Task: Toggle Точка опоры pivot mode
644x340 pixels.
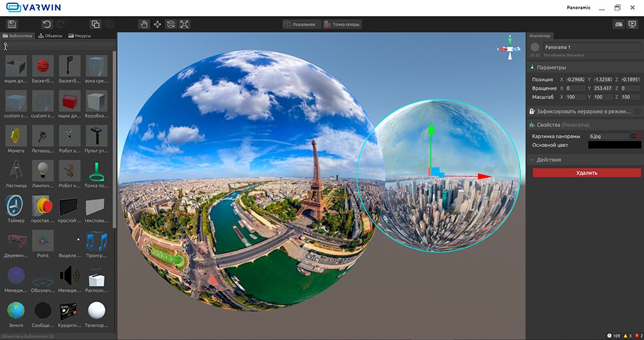Action: (343, 24)
